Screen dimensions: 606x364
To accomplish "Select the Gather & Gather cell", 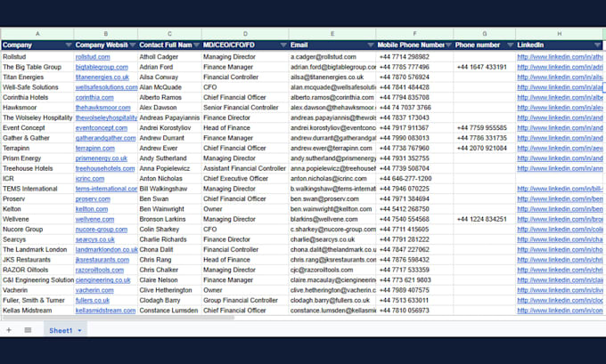I will (x=37, y=138).
